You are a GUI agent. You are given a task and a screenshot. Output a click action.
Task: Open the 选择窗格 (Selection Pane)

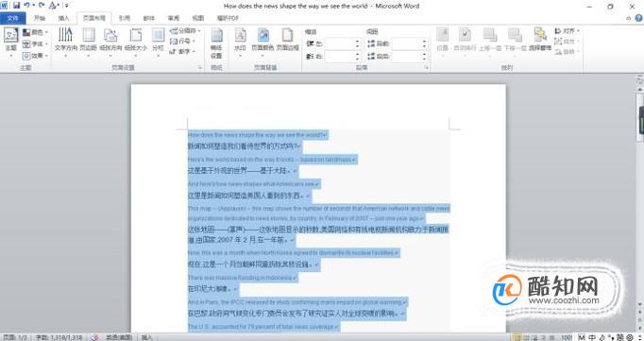pyautogui.click(x=540, y=40)
